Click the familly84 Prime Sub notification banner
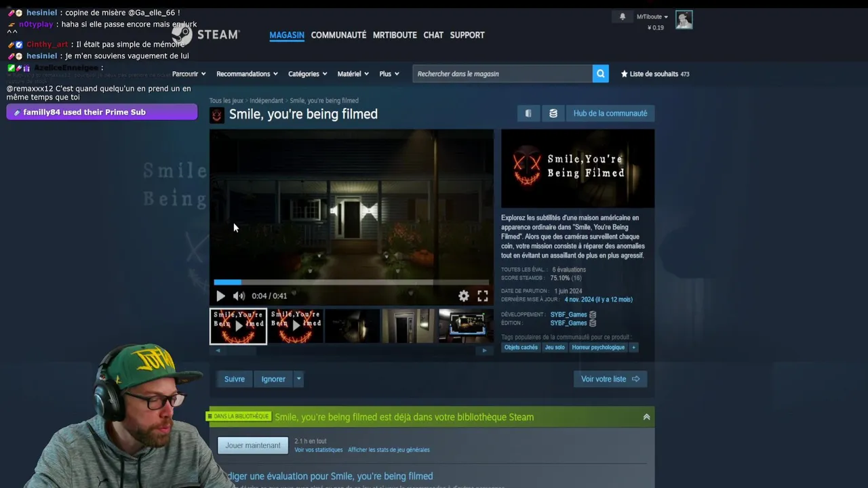This screenshot has height=488, width=868. pyautogui.click(x=102, y=113)
